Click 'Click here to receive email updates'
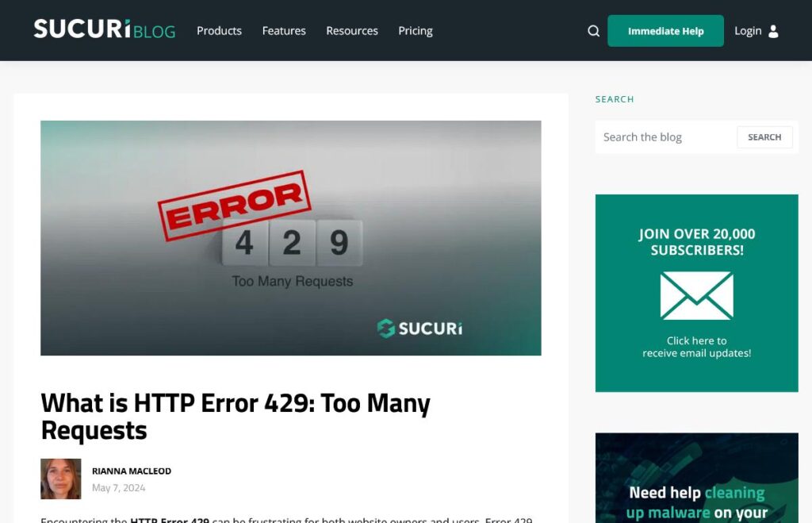812x523 pixels. tap(696, 347)
